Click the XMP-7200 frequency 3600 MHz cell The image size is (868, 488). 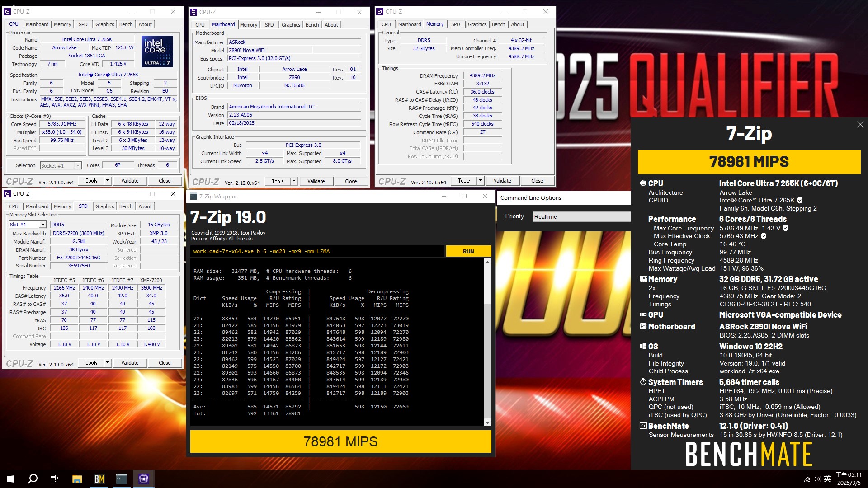tap(151, 288)
